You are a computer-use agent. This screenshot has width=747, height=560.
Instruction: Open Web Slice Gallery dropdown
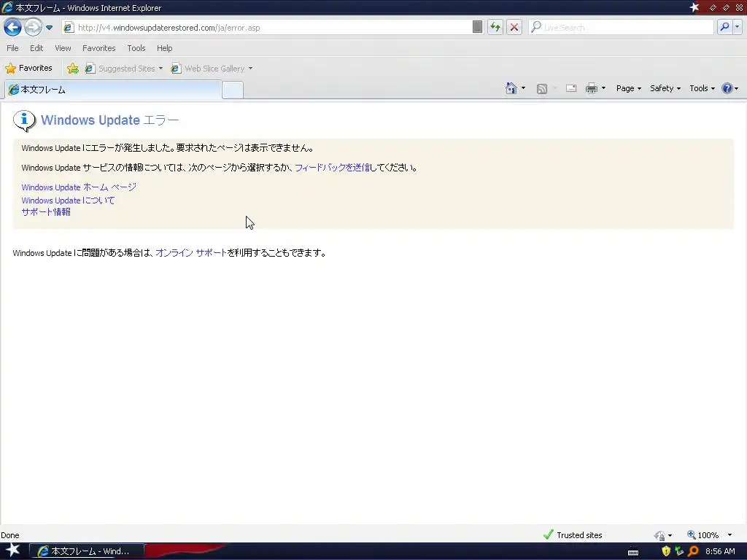212,69
